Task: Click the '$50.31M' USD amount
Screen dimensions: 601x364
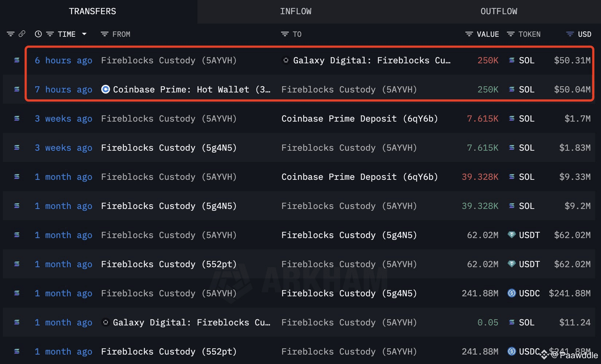Action: coord(572,60)
